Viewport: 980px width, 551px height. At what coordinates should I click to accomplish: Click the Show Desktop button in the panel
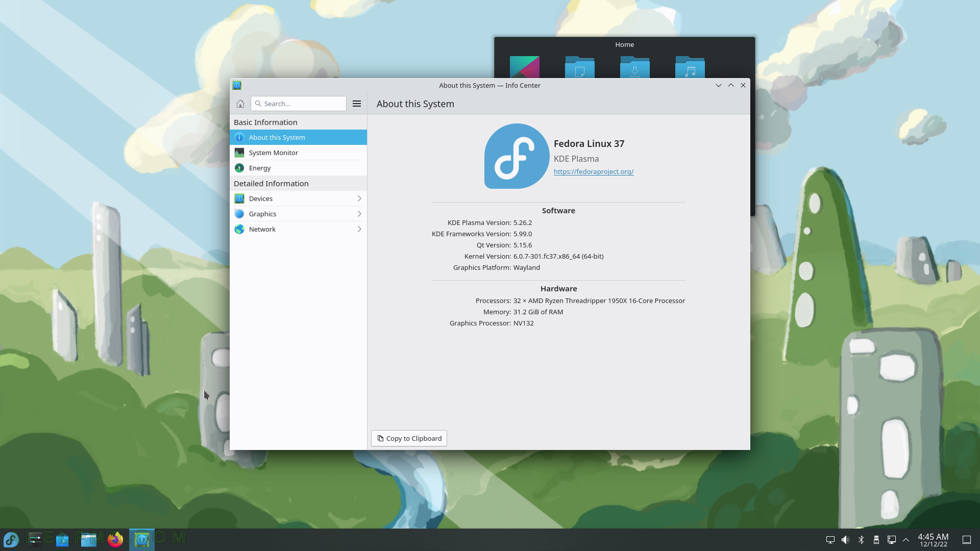(967, 539)
